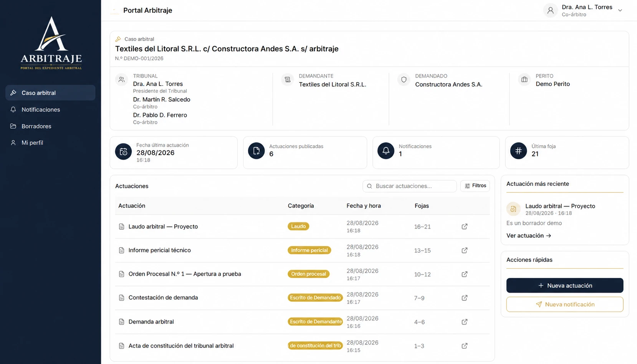Click the Informe pericial category badge

pos(309,250)
